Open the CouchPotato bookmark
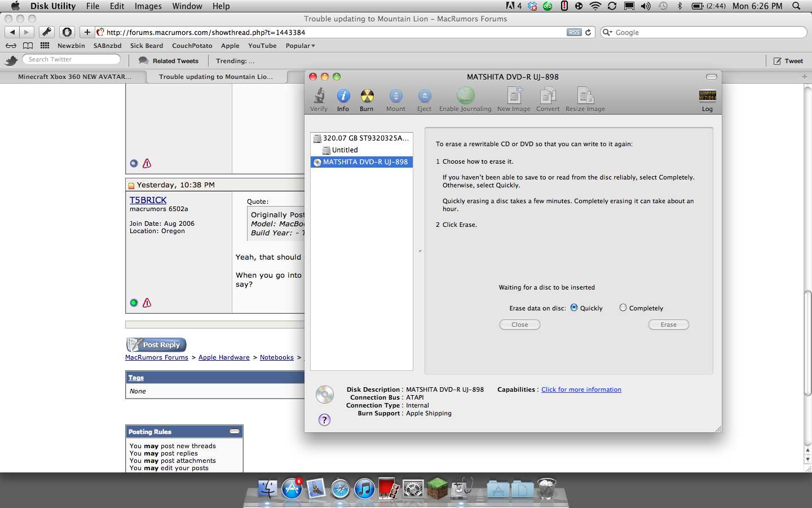 (x=192, y=46)
